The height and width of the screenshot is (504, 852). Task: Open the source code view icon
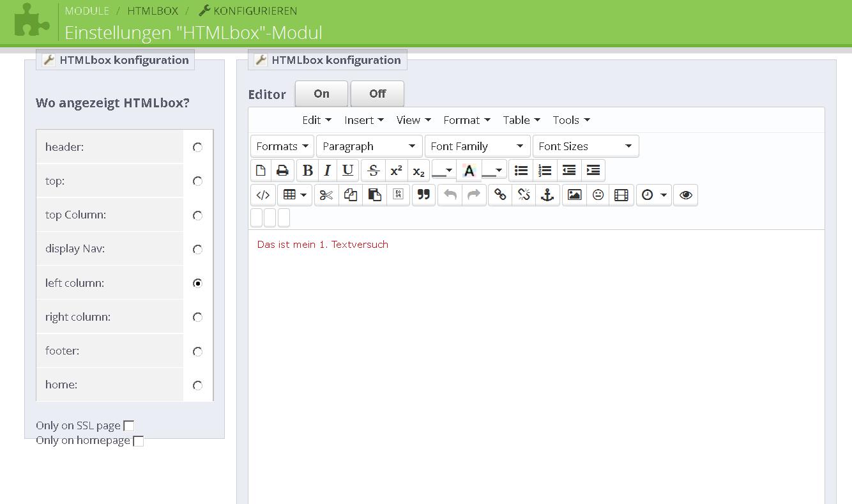262,195
